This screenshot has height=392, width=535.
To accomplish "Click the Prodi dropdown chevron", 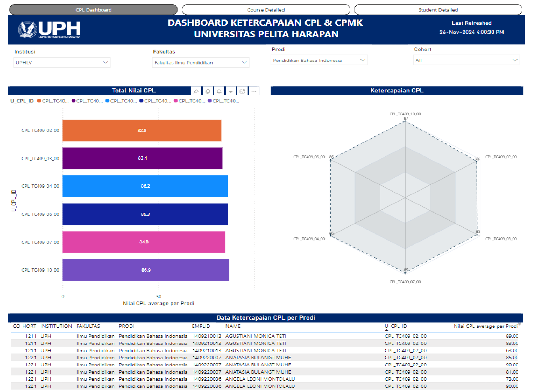I will pyautogui.click(x=363, y=60).
